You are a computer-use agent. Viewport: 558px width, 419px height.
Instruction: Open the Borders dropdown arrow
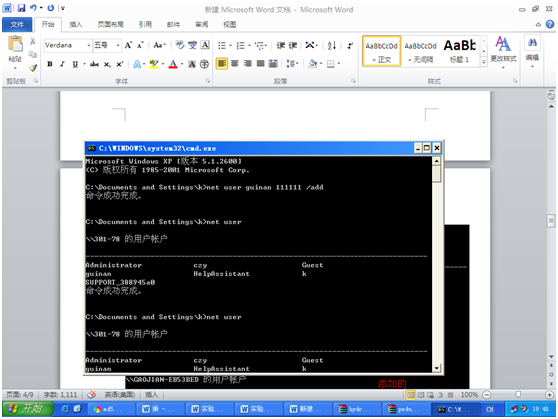(x=339, y=64)
